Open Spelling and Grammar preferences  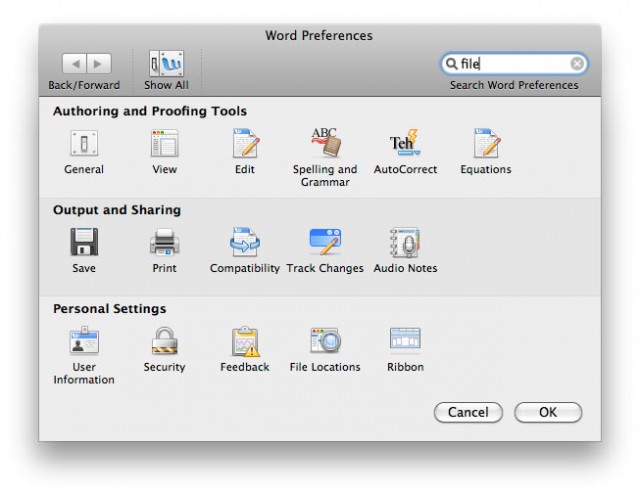(325, 142)
